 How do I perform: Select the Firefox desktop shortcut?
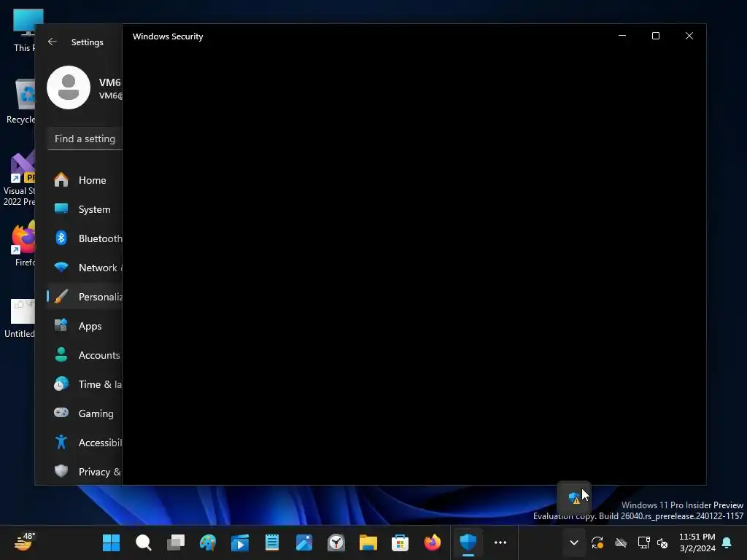[x=24, y=243]
